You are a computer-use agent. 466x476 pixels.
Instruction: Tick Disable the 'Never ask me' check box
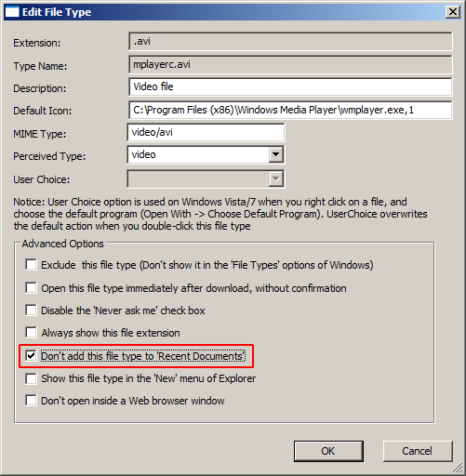point(31,311)
